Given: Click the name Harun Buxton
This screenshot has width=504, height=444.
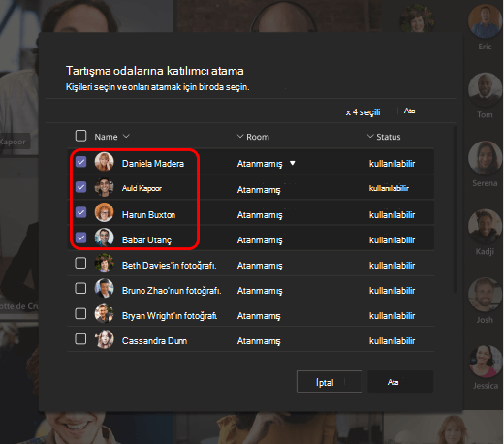Looking at the screenshot, I should 148,215.
